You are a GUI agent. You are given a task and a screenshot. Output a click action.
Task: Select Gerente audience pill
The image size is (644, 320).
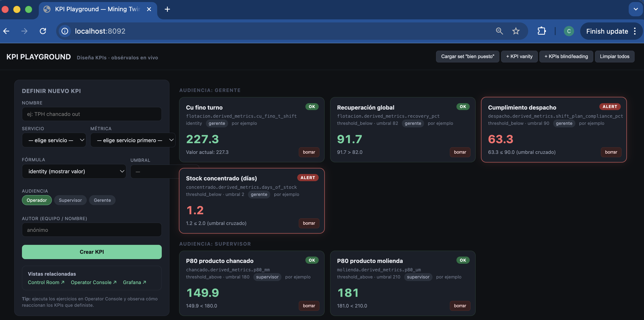click(x=102, y=200)
